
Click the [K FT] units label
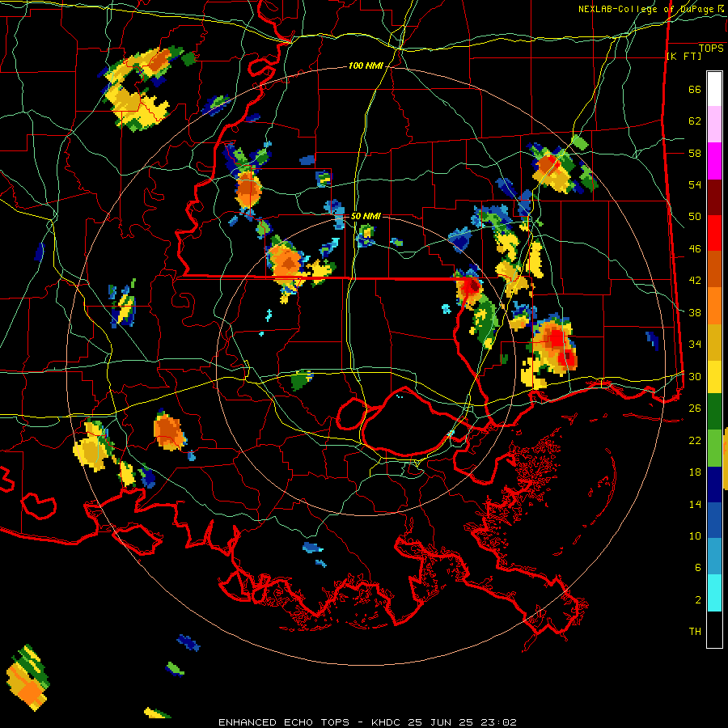[x=684, y=56]
